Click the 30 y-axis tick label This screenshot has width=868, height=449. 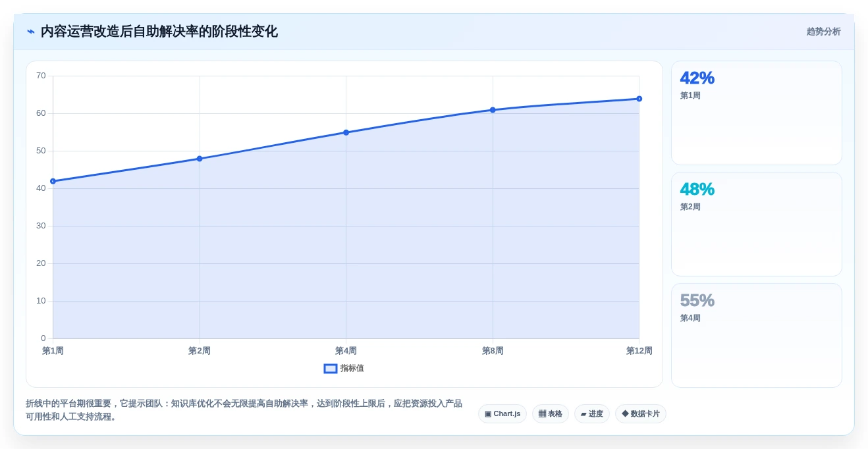41,226
